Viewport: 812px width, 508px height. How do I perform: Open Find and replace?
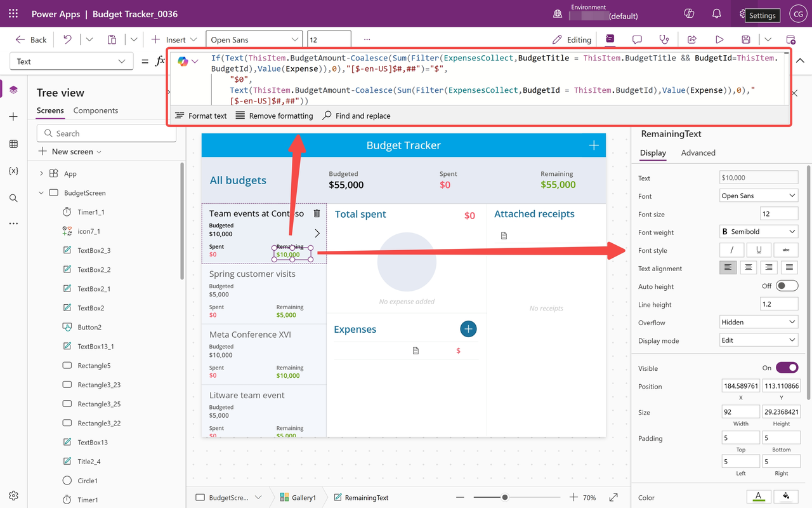pyautogui.click(x=356, y=116)
